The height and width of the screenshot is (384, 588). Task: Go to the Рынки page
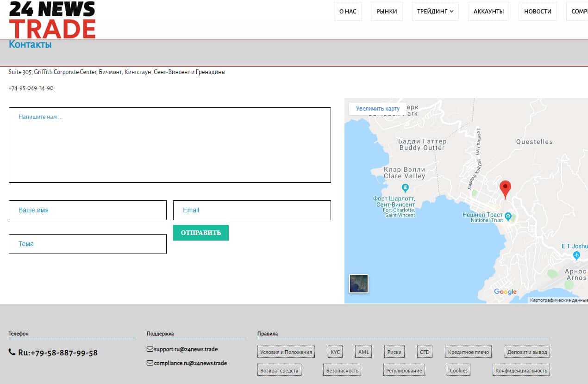pyautogui.click(x=387, y=12)
